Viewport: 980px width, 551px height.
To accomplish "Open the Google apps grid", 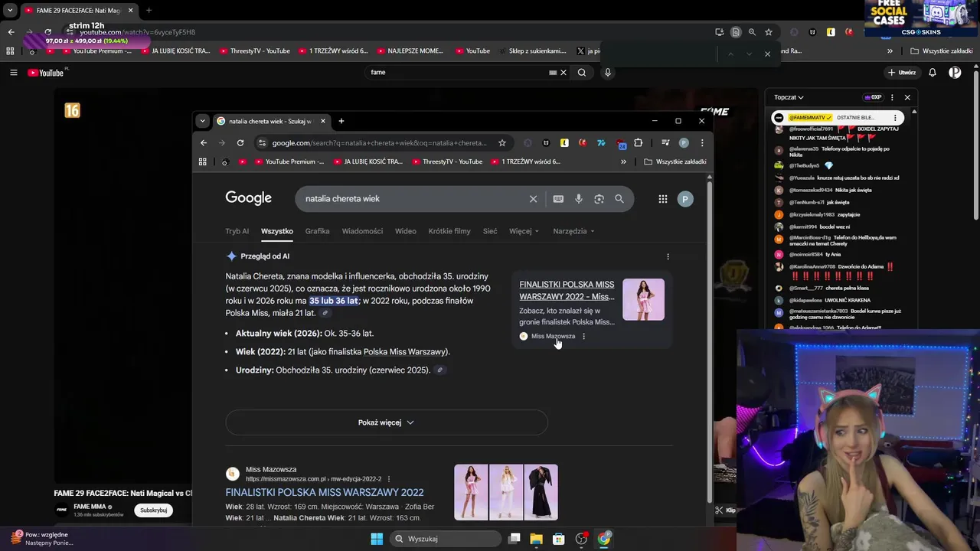I will point(663,199).
